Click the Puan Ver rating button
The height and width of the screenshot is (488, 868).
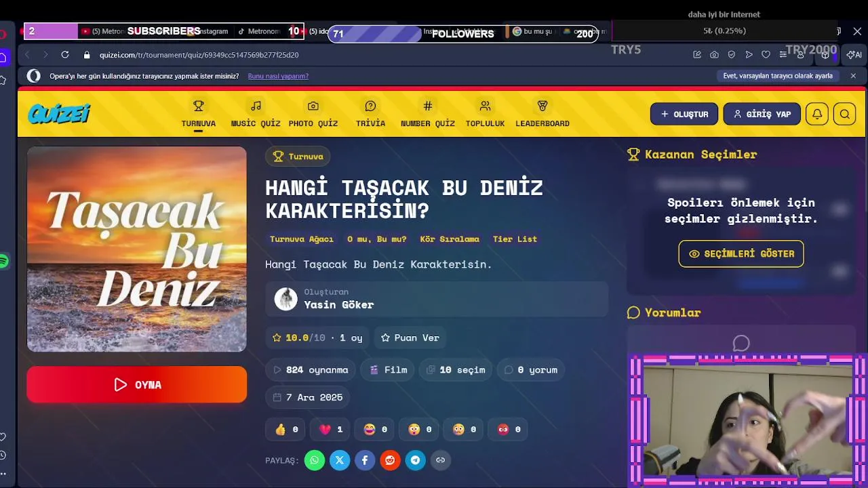pyautogui.click(x=410, y=338)
